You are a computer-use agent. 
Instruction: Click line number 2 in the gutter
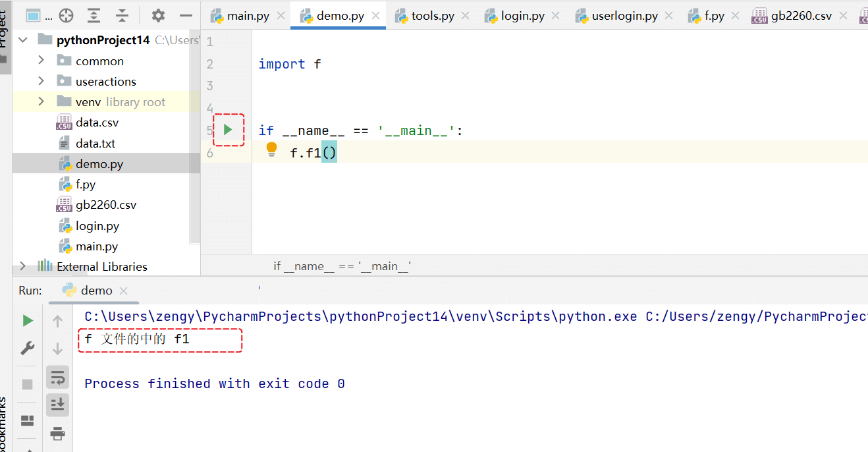click(210, 64)
